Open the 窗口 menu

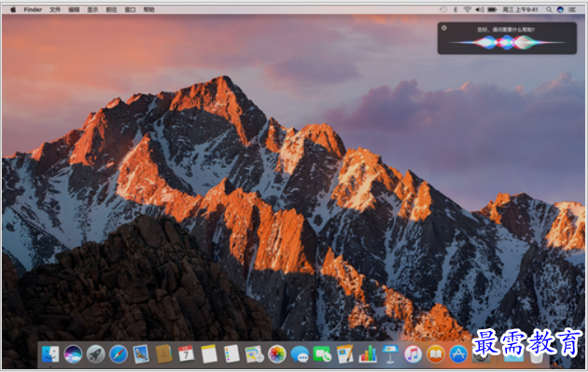pos(130,9)
